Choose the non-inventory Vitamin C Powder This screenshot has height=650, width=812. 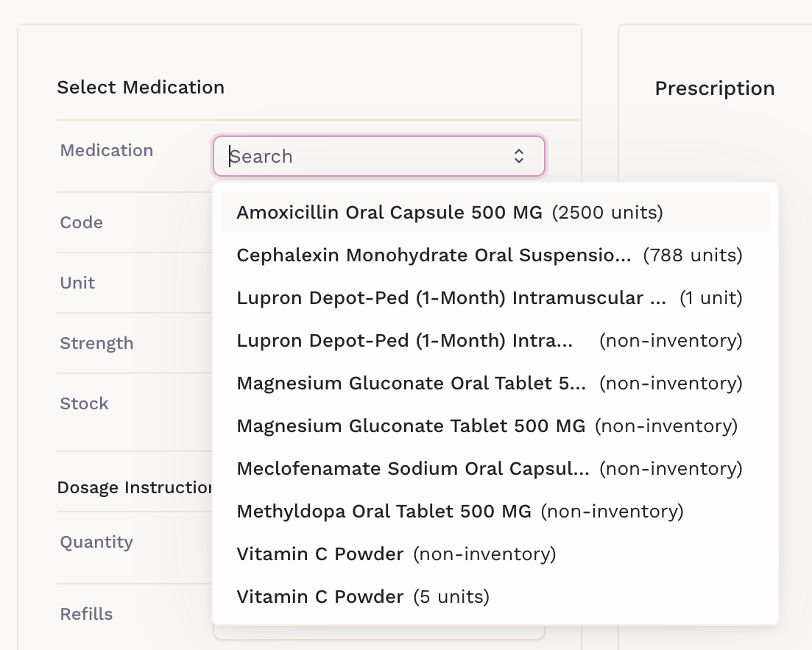tap(396, 554)
